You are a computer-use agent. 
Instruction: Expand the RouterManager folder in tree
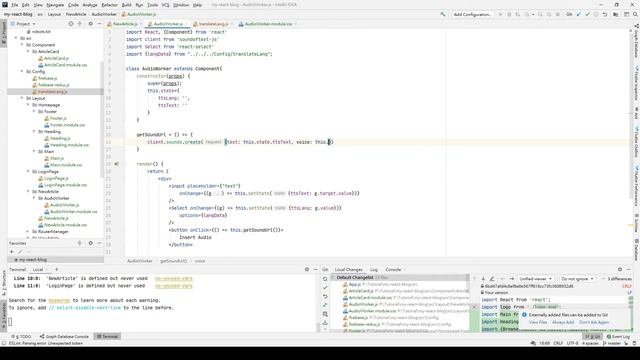click(28, 231)
